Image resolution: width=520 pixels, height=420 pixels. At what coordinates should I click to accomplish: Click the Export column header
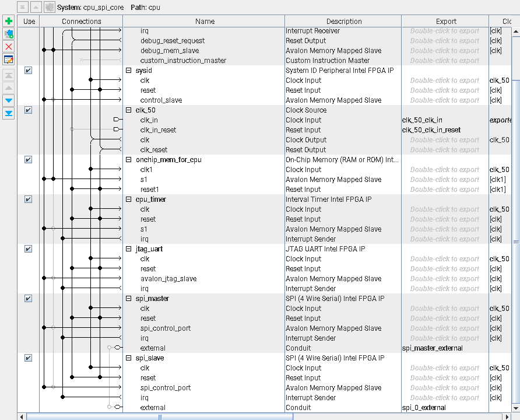pos(446,21)
